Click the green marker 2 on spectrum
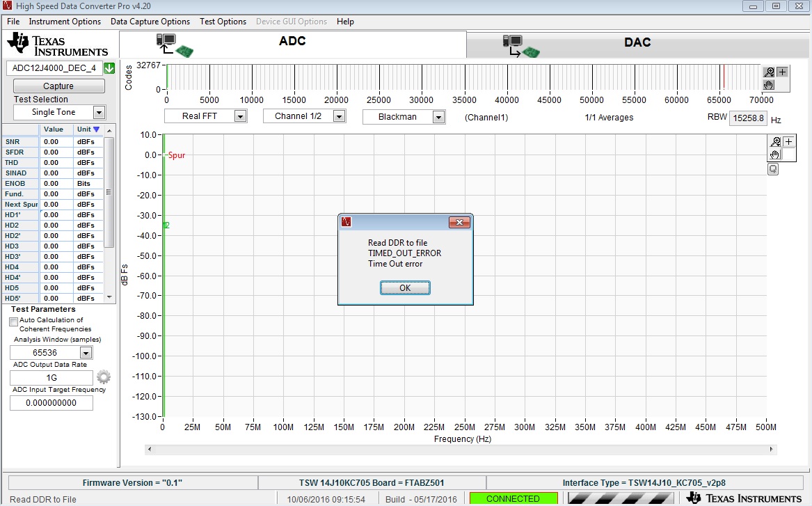The width and height of the screenshot is (812, 506). (x=166, y=226)
